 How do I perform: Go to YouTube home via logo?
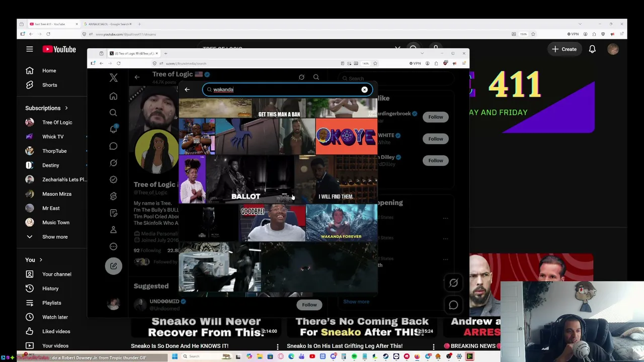[59, 49]
